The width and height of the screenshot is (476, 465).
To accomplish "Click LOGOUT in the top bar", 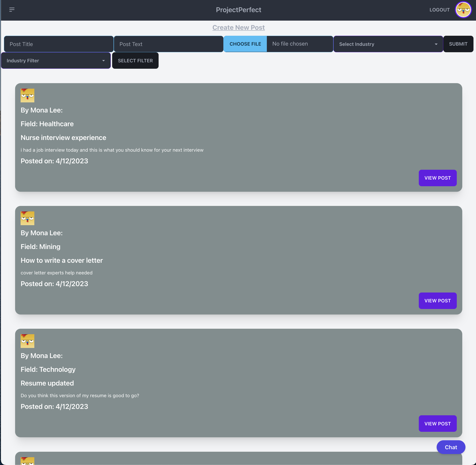I will coord(439,10).
